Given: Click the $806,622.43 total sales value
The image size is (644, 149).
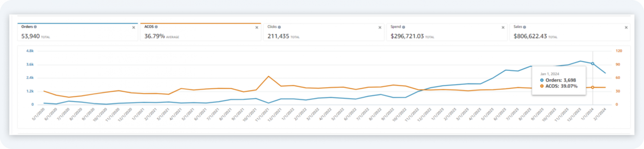Looking at the screenshot, I should pos(530,36).
